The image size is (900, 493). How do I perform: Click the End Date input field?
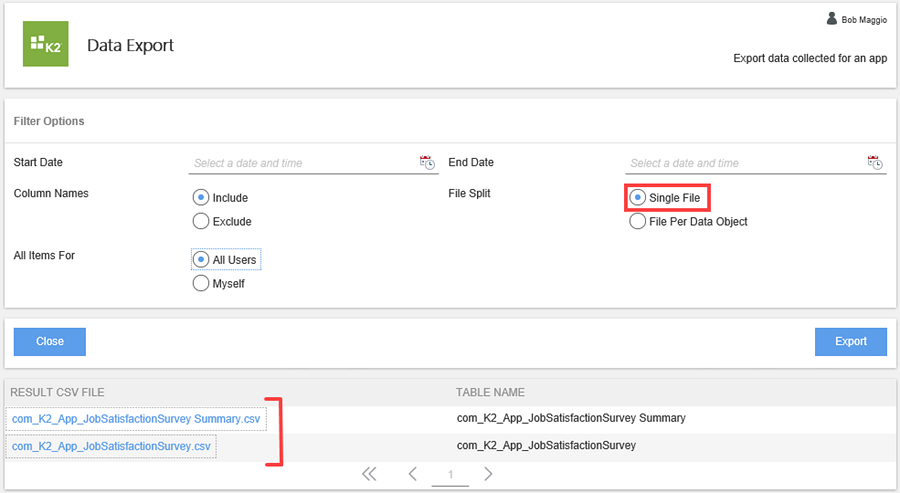[x=742, y=163]
